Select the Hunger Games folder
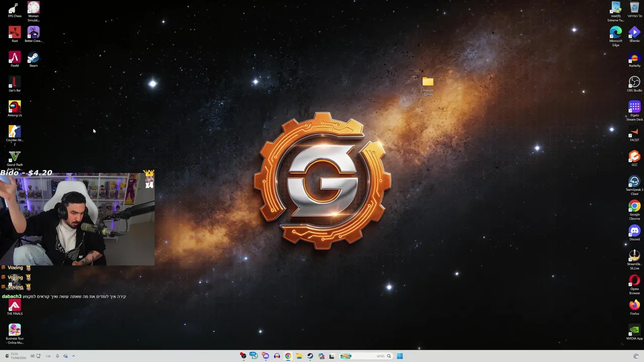This screenshot has width=644, height=362. 428,86
